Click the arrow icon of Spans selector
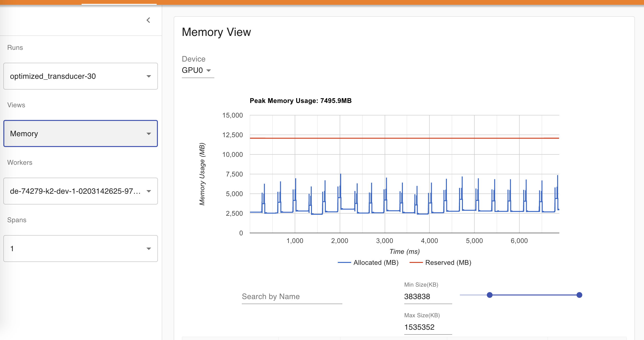 pyautogui.click(x=149, y=249)
